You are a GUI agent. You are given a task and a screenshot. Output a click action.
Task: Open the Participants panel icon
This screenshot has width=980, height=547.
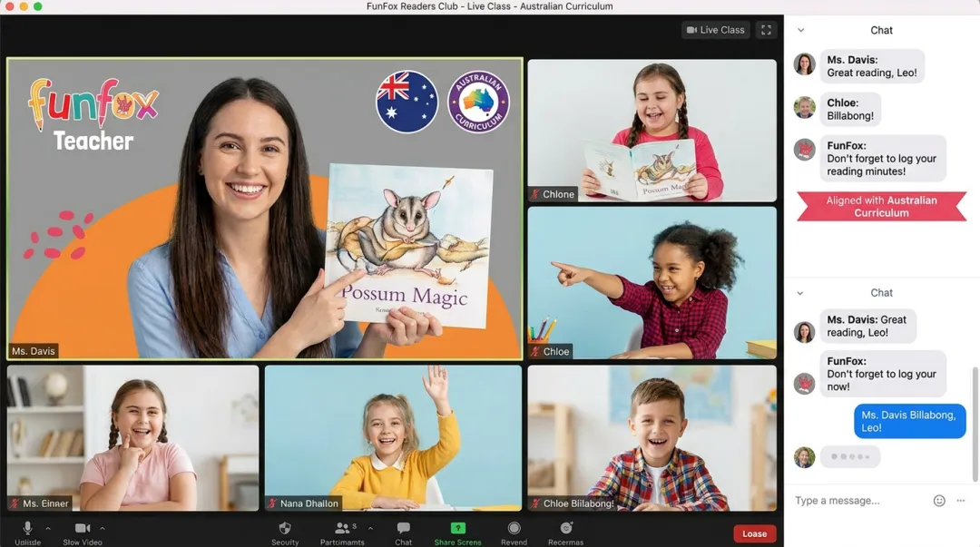click(x=342, y=528)
